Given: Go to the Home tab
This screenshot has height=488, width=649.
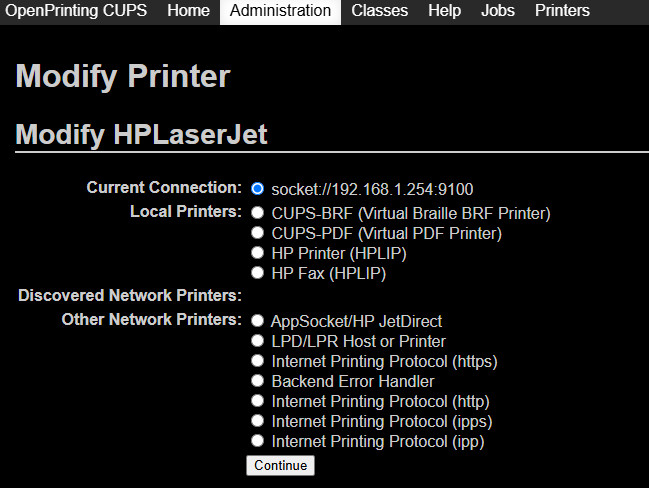Looking at the screenshot, I should click(189, 11).
